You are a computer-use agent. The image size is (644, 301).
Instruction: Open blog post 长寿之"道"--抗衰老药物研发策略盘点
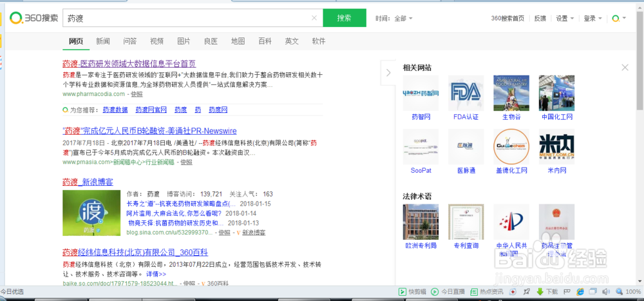pyautogui.click(x=181, y=204)
